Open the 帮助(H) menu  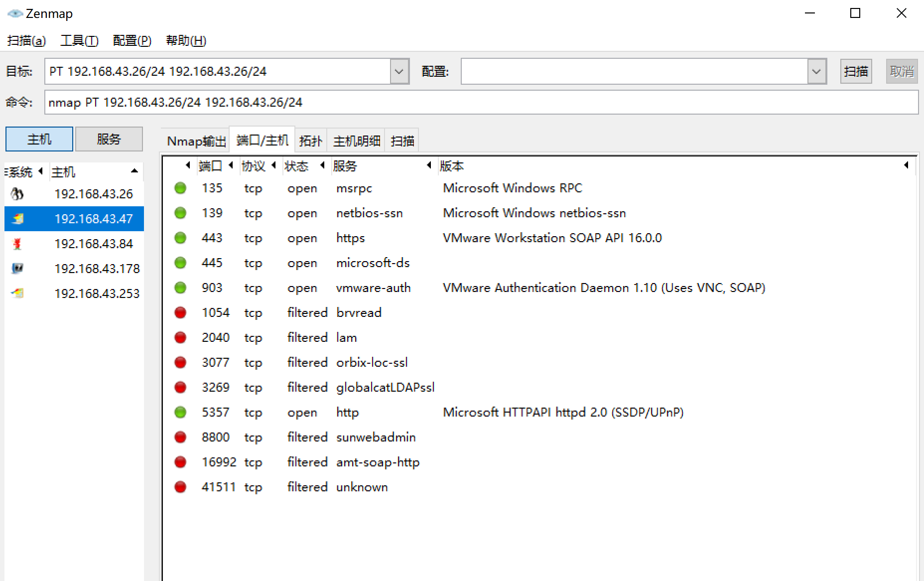click(x=186, y=40)
